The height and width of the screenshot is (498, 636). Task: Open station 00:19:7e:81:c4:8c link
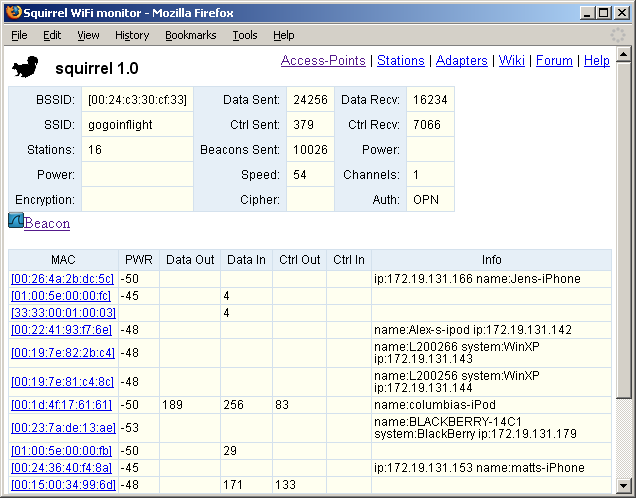pos(62,382)
